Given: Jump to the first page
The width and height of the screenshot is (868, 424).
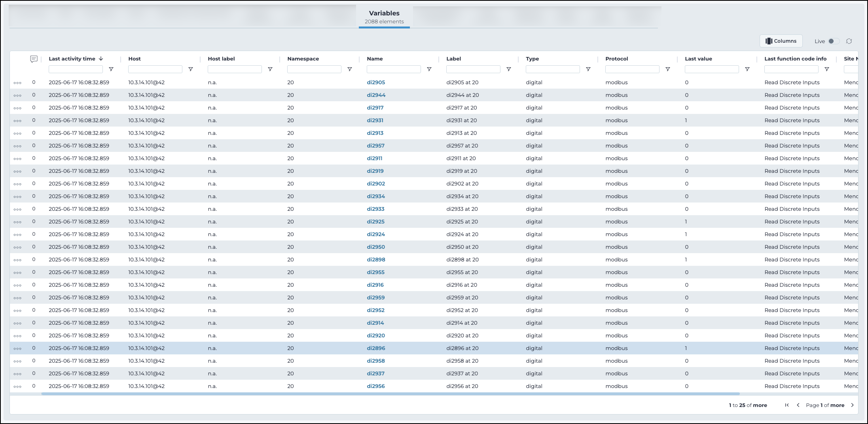Looking at the screenshot, I should (787, 405).
